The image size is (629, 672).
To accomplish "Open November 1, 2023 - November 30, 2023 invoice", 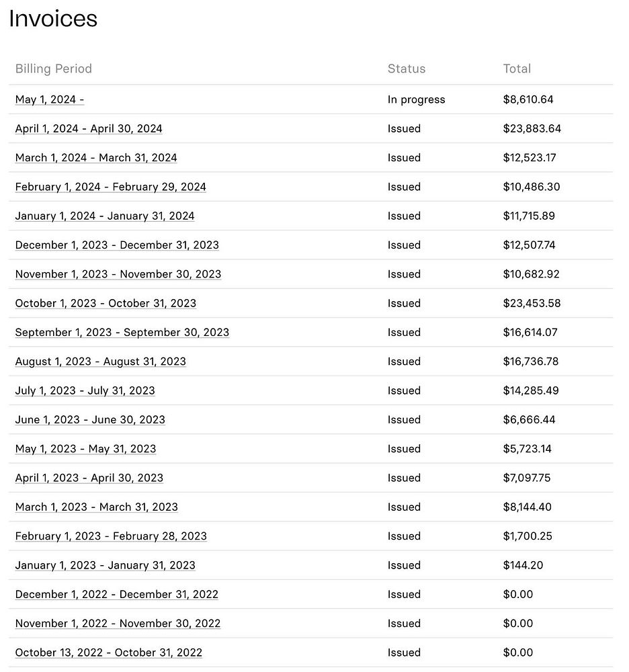I will click(x=118, y=274).
